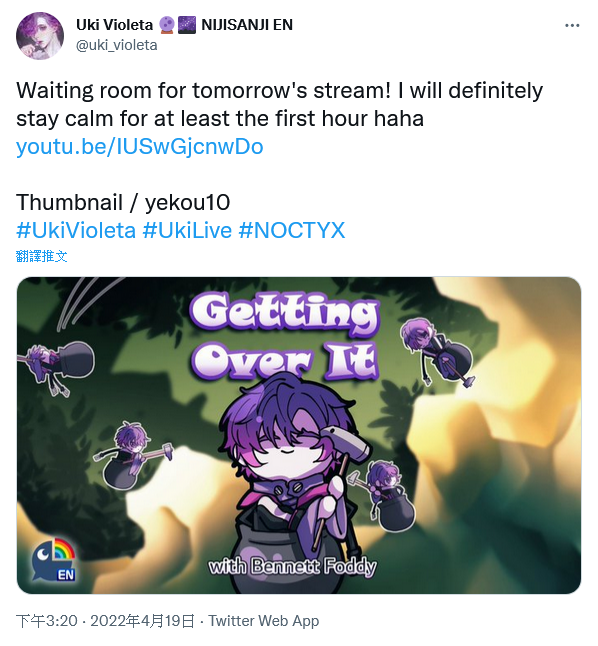Click the 翻譯推文 translate tweet link
Screen dimensions: 598x646
pos(42,256)
